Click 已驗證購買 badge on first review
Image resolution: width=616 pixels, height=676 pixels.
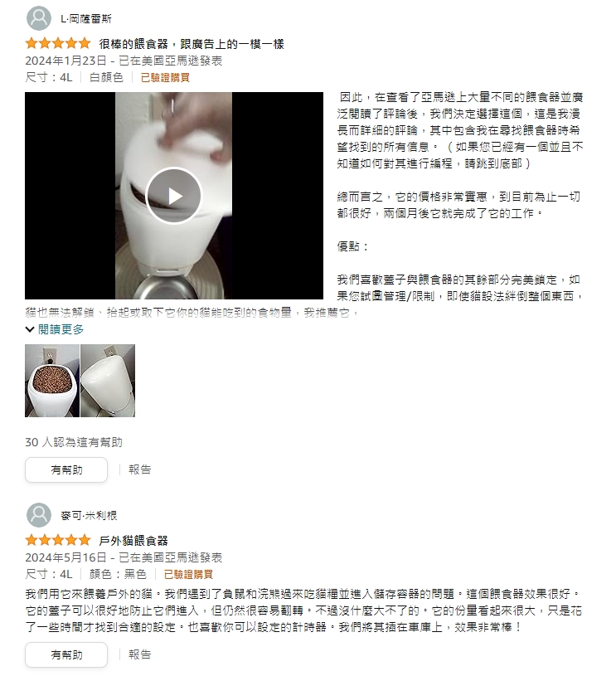[165, 78]
